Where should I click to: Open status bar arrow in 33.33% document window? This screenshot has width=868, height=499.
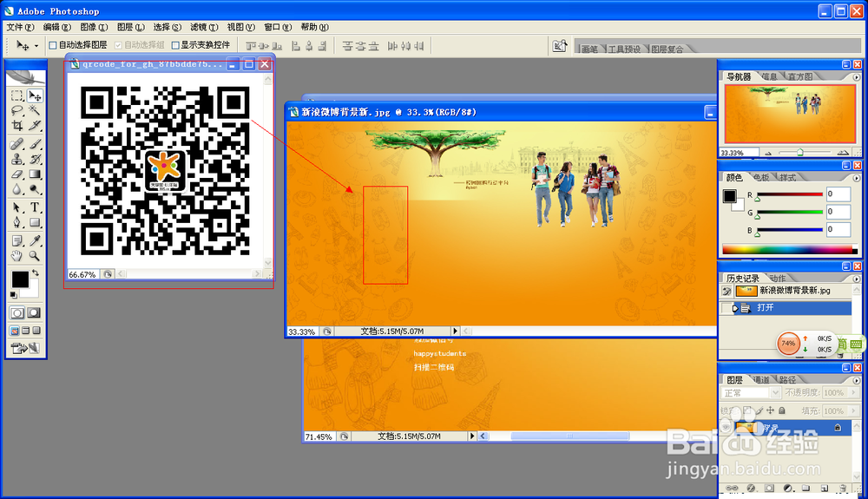455,331
